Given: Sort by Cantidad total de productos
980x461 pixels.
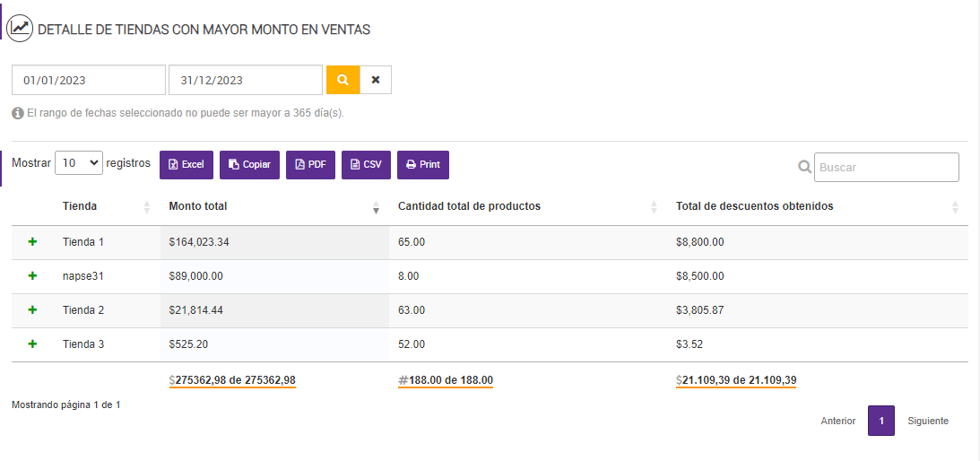Looking at the screenshot, I should tap(469, 206).
